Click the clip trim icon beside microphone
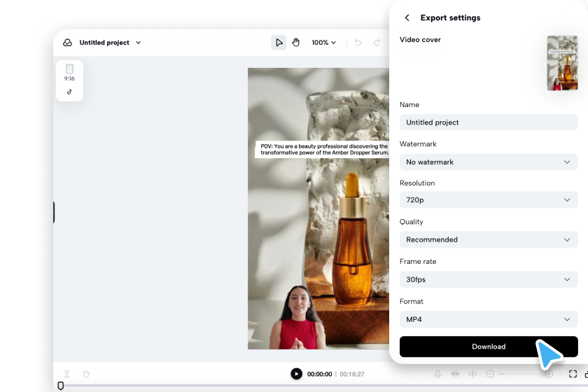 pos(455,374)
